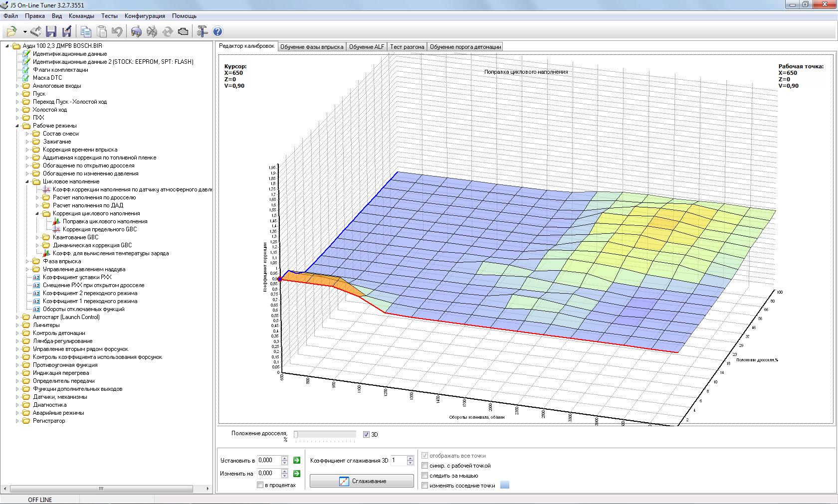The height and width of the screenshot is (504, 838).
Task: Click the Refresh sync arrows icon
Action: [168, 32]
